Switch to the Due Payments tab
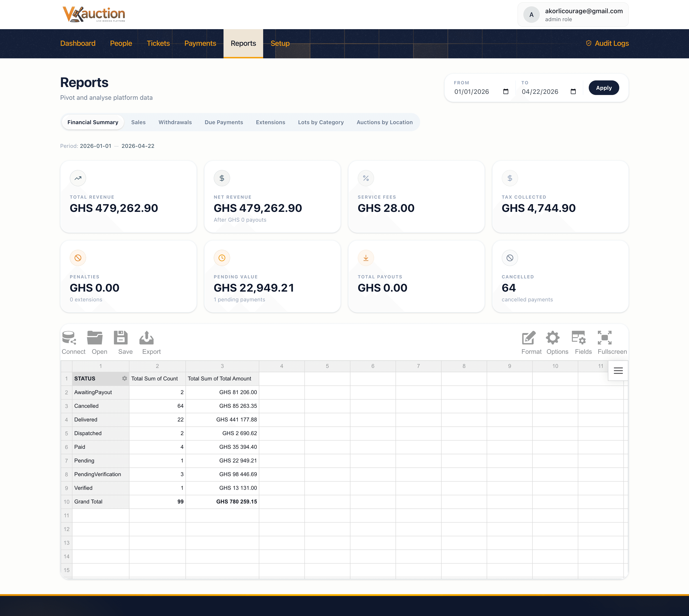The height and width of the screenshot is (616, 689). (x=224, y=122)
